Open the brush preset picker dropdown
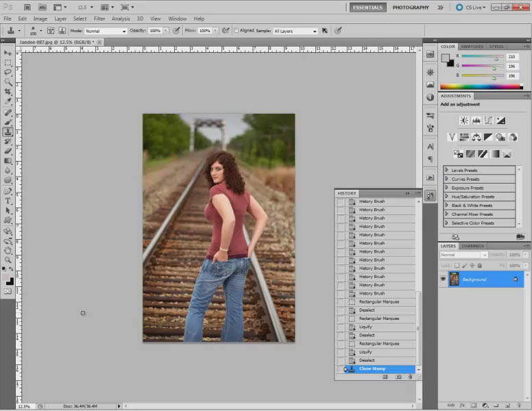 click(x=40, y=31)
